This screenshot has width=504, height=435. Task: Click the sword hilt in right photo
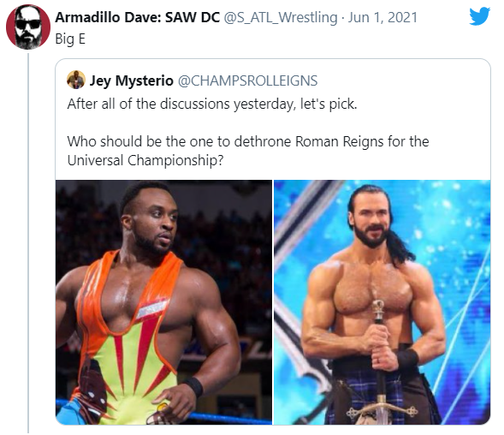tap(379, 311)
